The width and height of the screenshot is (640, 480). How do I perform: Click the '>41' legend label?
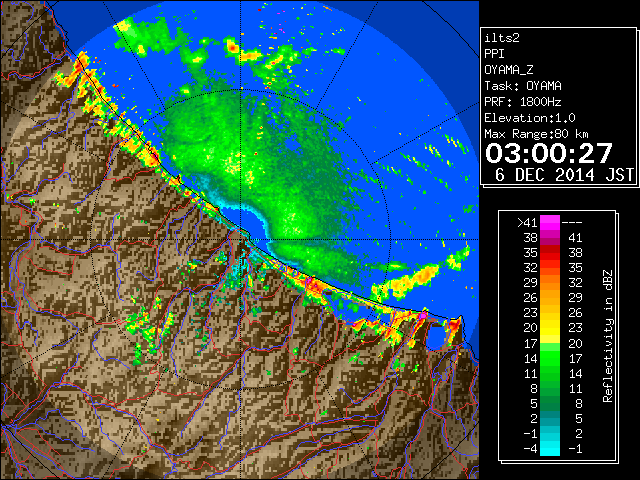pos(527,223)
